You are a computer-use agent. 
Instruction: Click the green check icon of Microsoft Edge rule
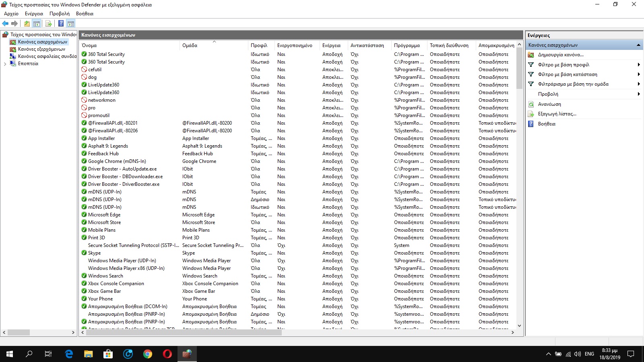pyautogui.click(x=84, y=214)
